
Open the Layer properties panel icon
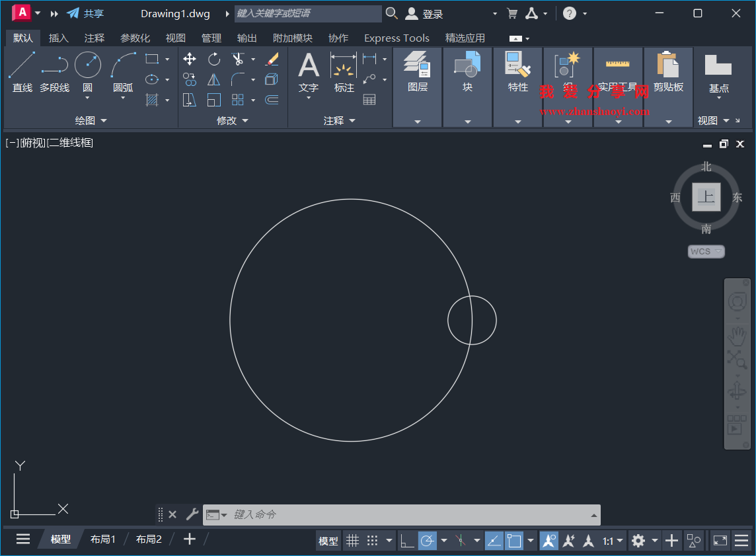tap(417, 65)
